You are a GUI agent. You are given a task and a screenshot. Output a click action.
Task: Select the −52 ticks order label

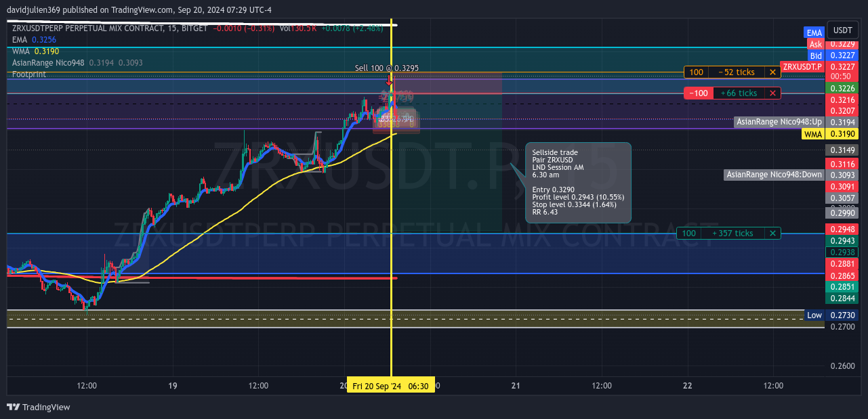[x=737, y=72]
